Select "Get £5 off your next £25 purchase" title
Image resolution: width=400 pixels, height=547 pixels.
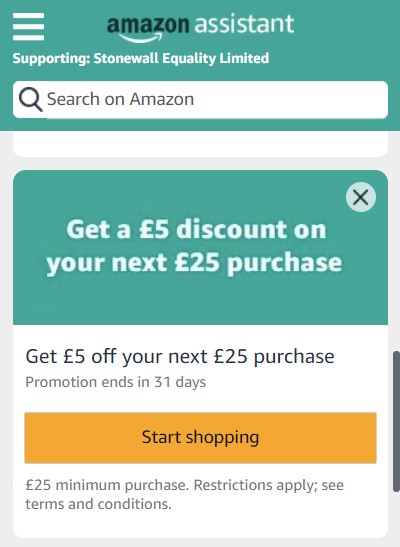tap(180, 357)
